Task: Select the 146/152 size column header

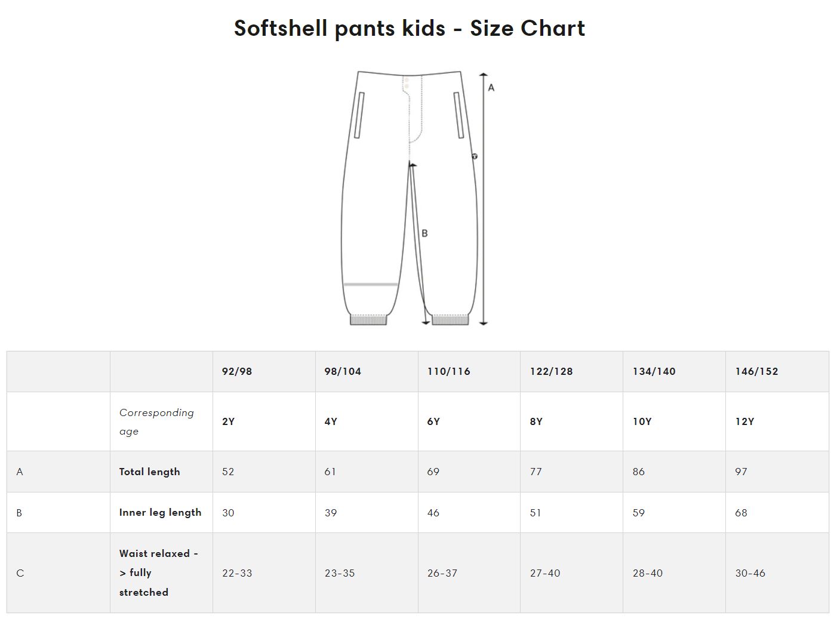Action: tap(757, 371)
